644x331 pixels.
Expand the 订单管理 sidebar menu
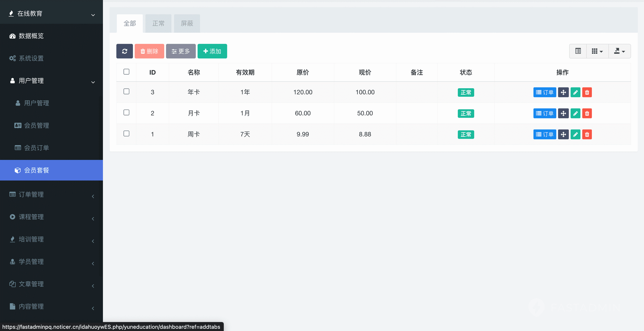click(51, 195)
